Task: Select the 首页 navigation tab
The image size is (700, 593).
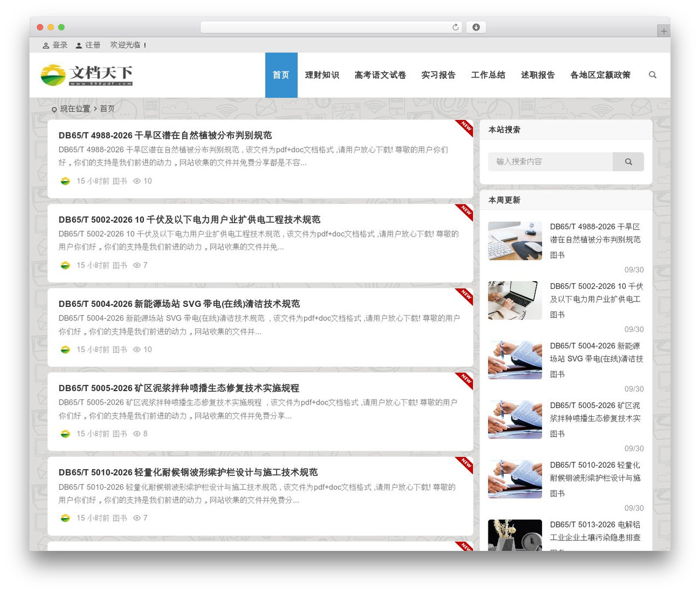Action: coord(281,75)
